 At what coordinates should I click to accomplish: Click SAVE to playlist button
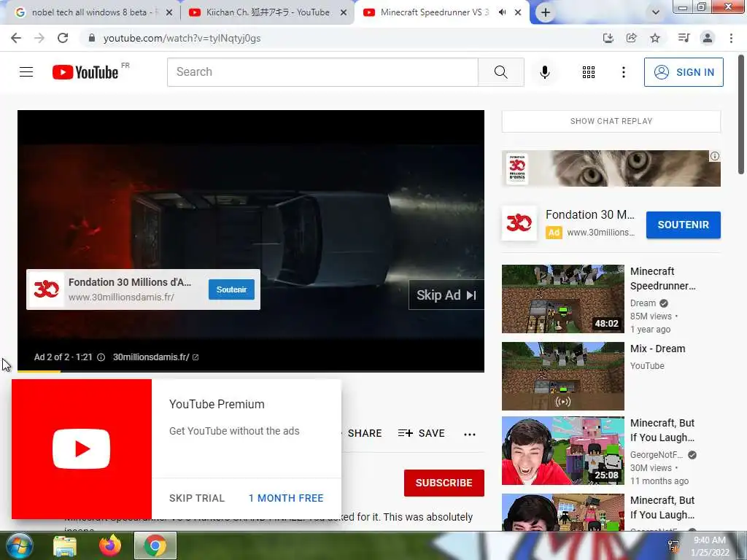pyautogui.click(x=422, y=433)
